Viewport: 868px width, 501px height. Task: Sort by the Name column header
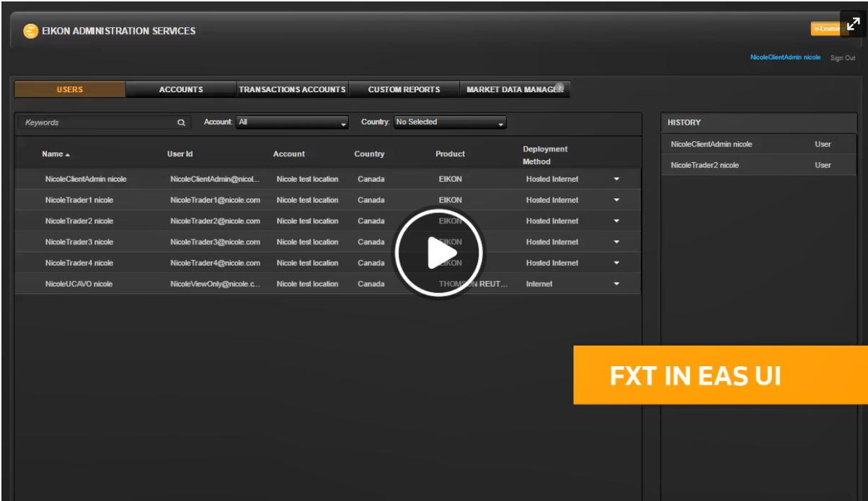coord(56,154)
